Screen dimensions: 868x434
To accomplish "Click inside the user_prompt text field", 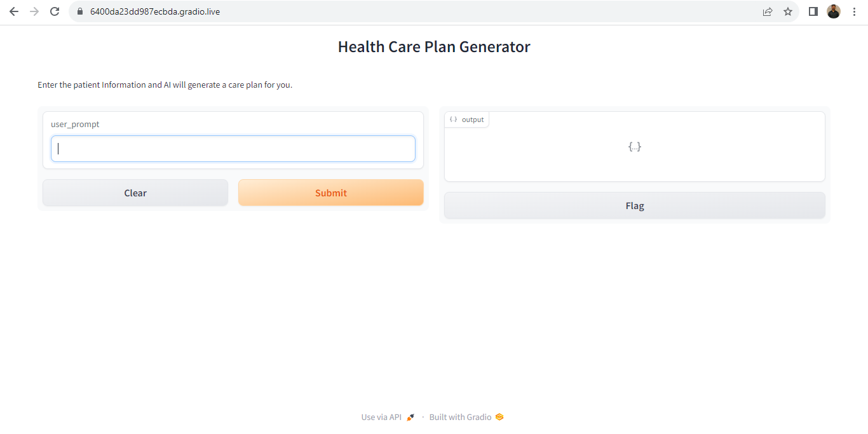I will [233, 148].
